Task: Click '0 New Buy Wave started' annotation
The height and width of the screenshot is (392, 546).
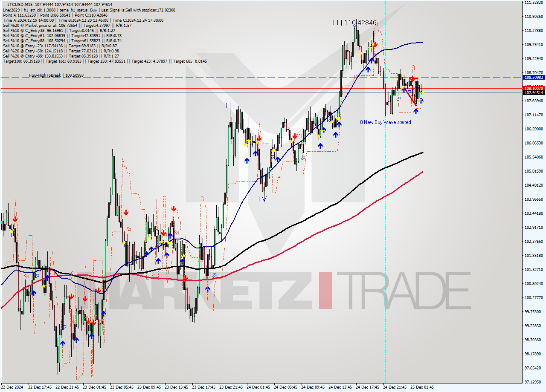Action: pyautogui.click(x=386, y=122)
